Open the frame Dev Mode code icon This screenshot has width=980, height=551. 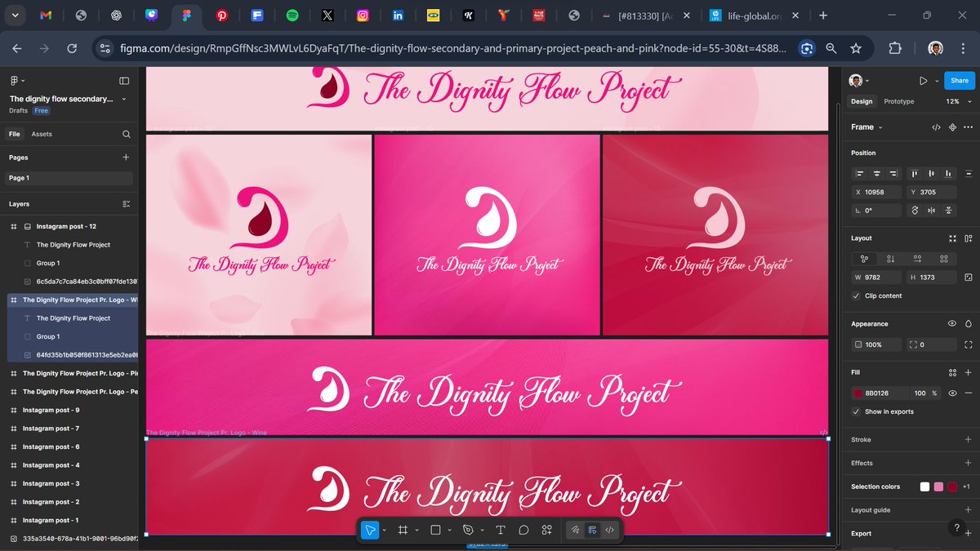pyautogui.click(x=937, y=127)
